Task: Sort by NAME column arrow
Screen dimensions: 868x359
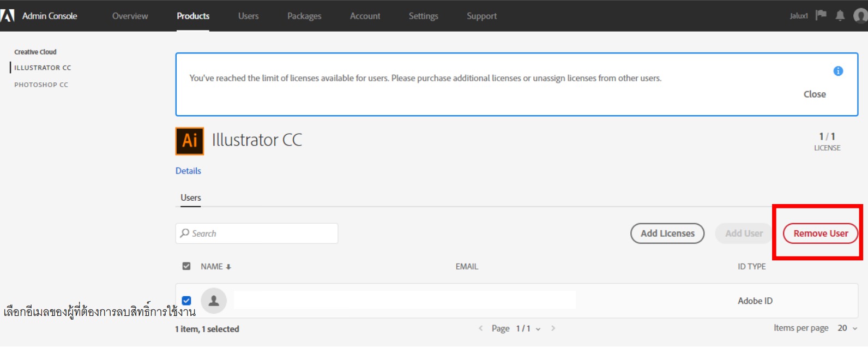Action: 228,267
